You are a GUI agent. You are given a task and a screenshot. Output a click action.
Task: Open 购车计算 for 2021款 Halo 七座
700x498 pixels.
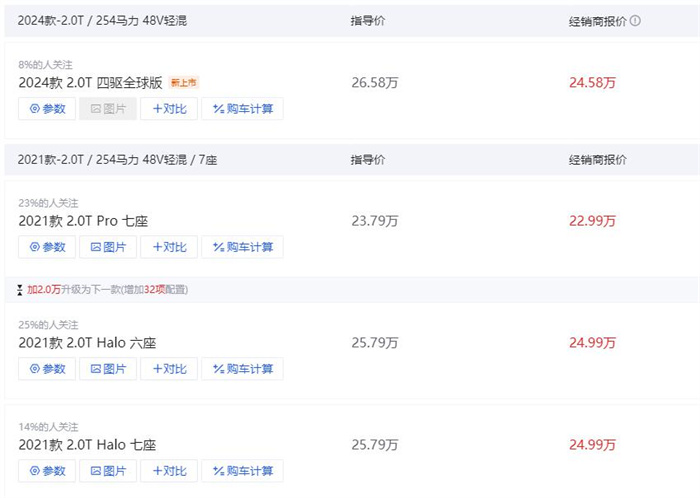pyautogui.click(x=242, y=470)
